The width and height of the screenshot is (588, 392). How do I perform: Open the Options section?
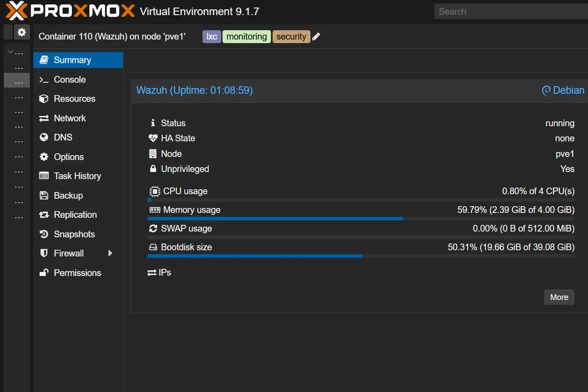[x=68, y=157]
